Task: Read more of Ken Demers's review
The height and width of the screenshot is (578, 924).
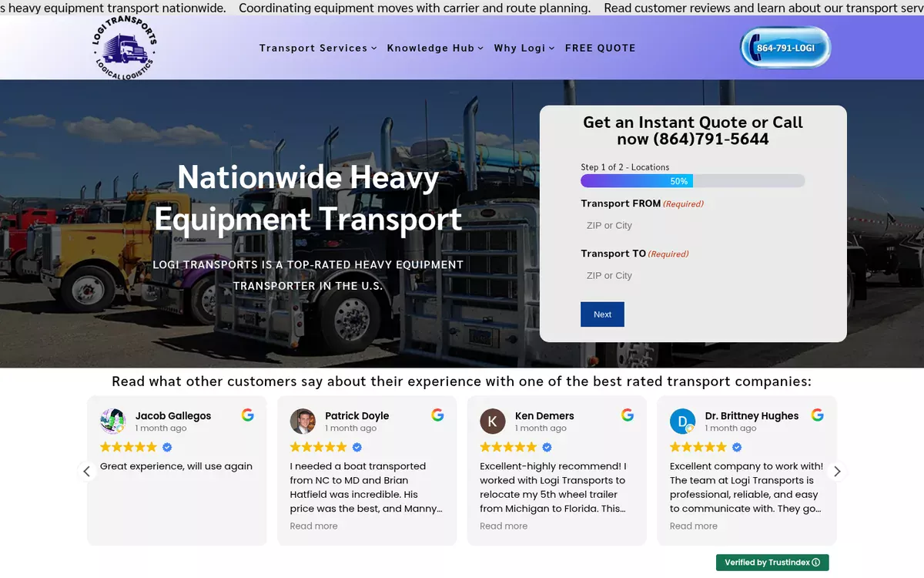Action: [x=504, y=526]
